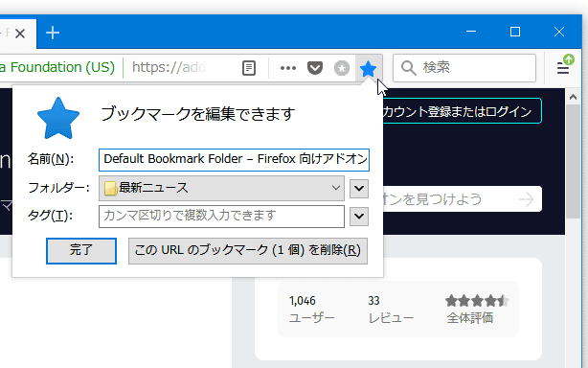Expand folder tree with arrow beside フォルダー

click(359, 189)
